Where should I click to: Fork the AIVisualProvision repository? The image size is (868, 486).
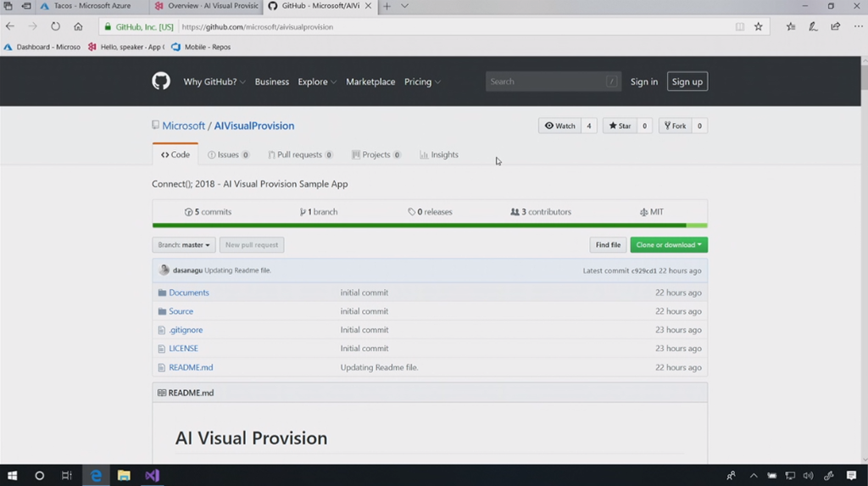676,126
